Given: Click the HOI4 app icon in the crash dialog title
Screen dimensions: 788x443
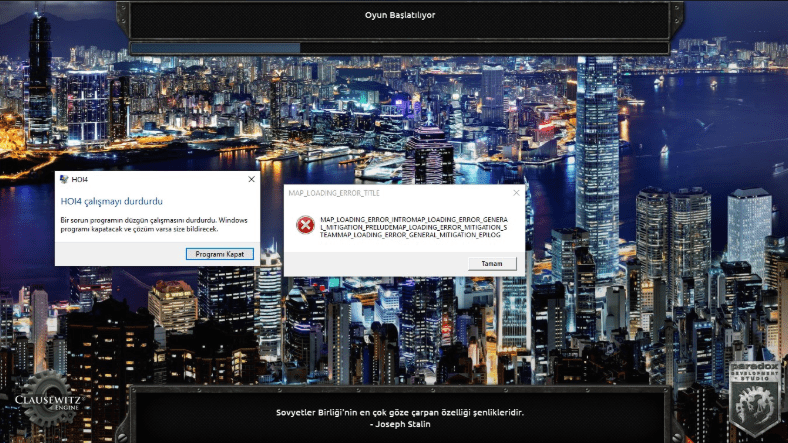Looking at the screenshot, I should point(64,179).
